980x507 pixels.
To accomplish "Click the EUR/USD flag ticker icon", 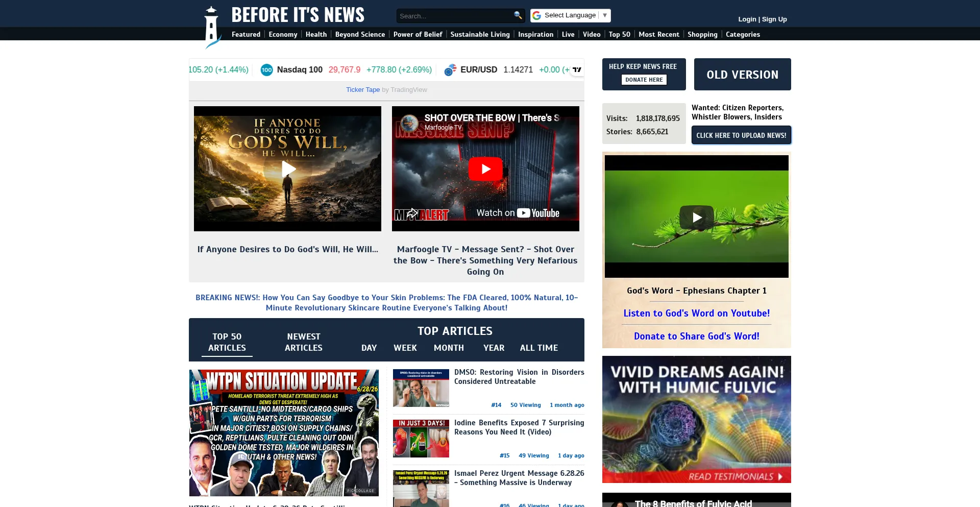I will coord(450,70).
